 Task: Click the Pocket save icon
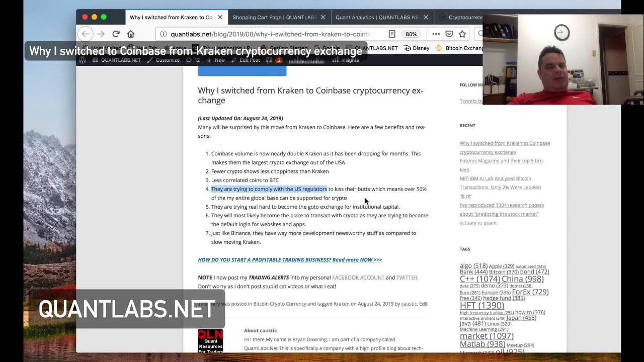tap(449, 34)
